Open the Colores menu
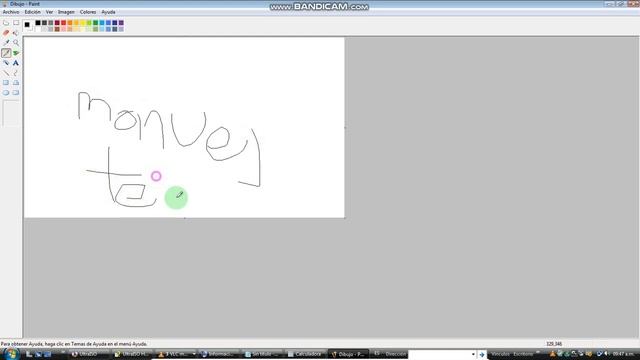 [x=88, y=12]
